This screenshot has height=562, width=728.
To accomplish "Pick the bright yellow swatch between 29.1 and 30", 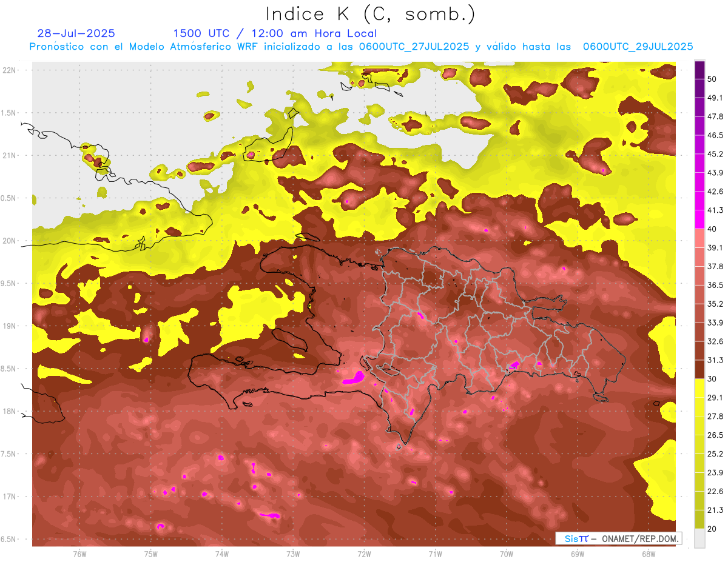I will coord(699,388).
